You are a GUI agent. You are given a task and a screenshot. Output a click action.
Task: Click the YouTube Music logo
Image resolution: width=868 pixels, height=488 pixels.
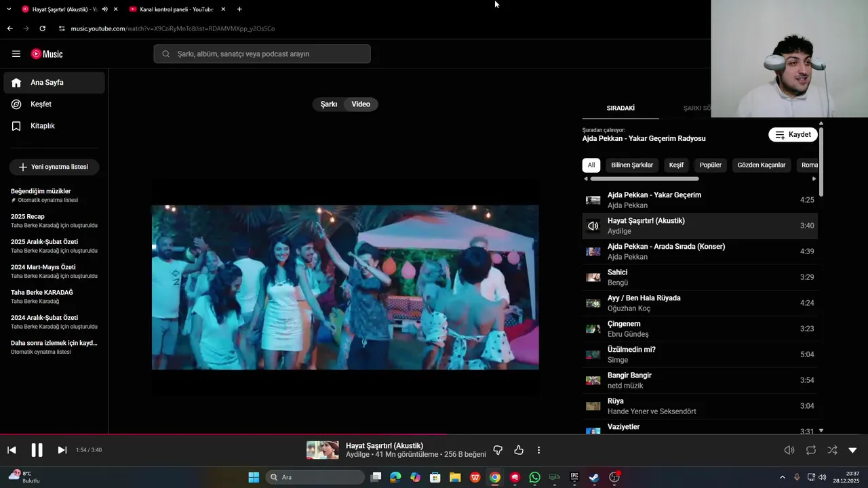click(47, 54)
